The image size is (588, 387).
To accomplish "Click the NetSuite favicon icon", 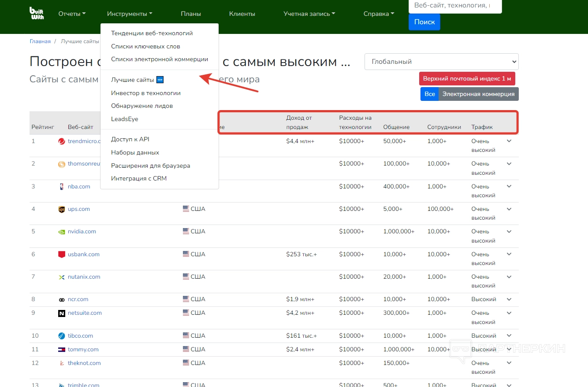I will 62,313.
